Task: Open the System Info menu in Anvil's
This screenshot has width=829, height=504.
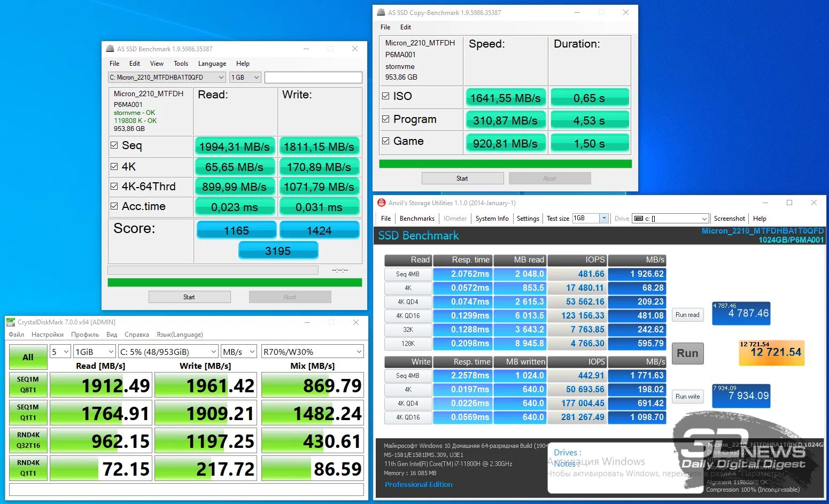Action: point(492,218)
